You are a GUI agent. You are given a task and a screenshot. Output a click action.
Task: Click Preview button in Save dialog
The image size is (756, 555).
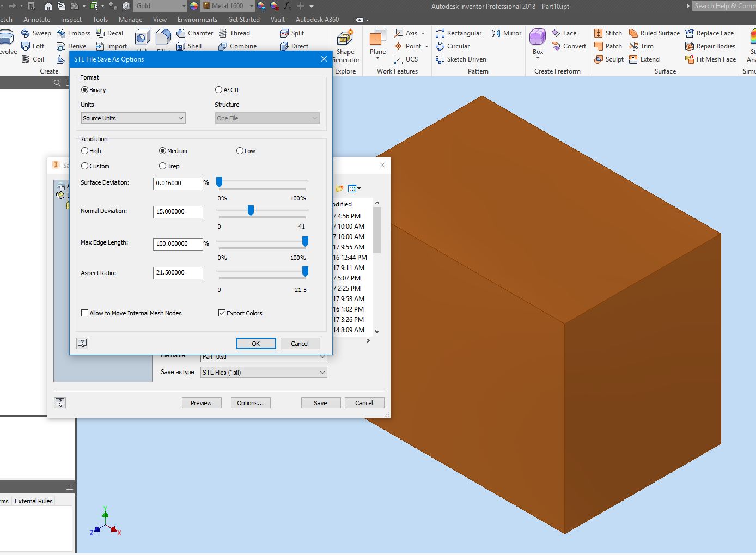click(202, 403)
